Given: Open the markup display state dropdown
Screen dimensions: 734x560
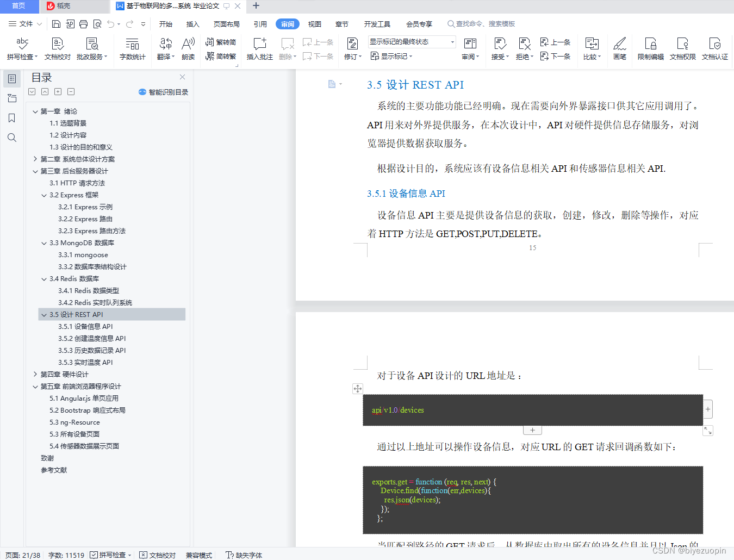Looking at the screenshot, I should pos(412,42).
